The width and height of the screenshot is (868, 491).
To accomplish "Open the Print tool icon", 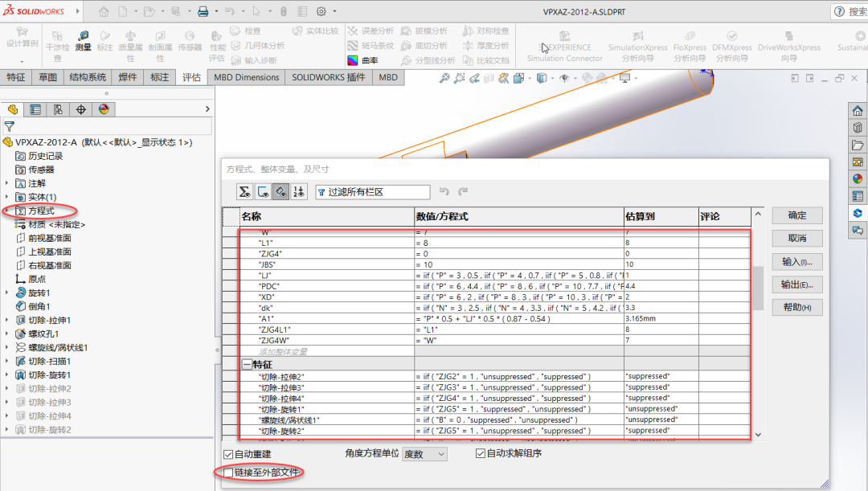I will point(203,11).
